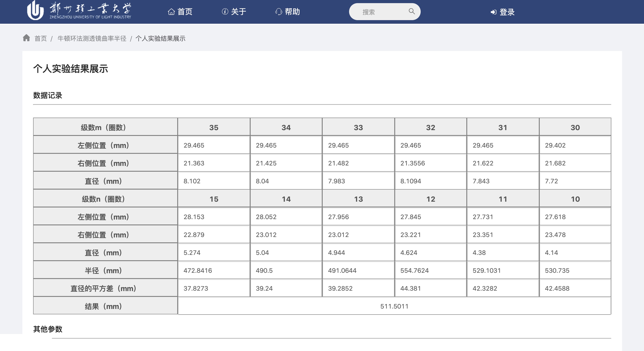Click column header 33
The height and width of the screenshot is (351, 644).
[358, 127]
